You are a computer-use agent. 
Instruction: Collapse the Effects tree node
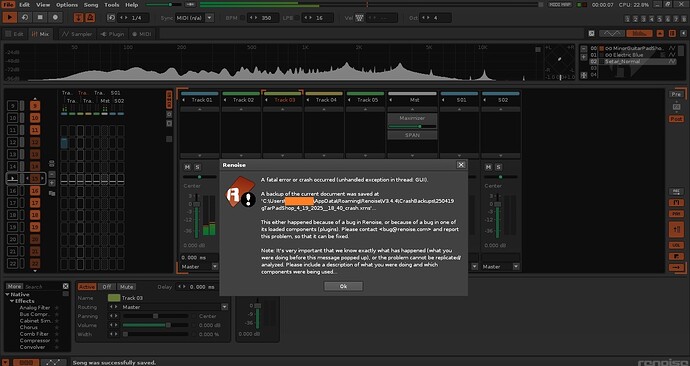click(12, 301)
